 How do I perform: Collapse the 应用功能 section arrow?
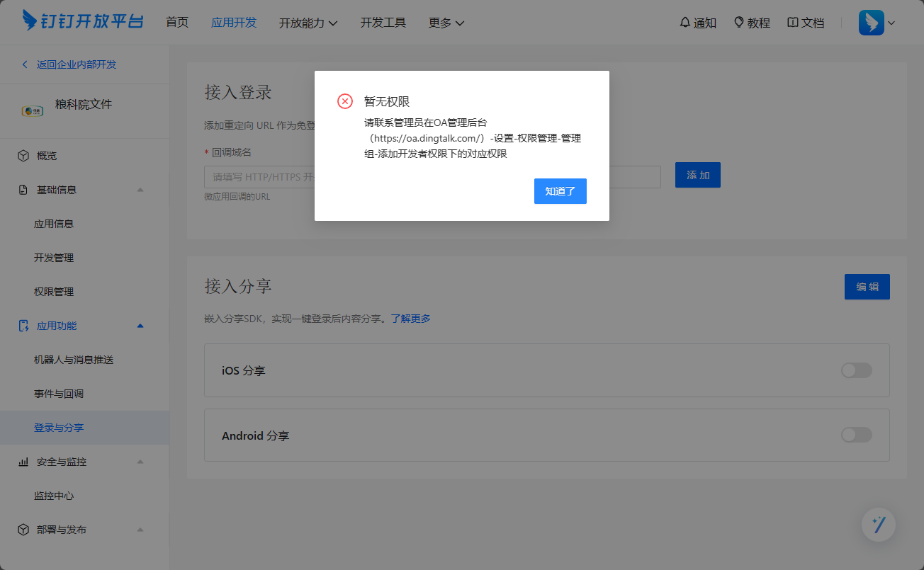[140, 326]
